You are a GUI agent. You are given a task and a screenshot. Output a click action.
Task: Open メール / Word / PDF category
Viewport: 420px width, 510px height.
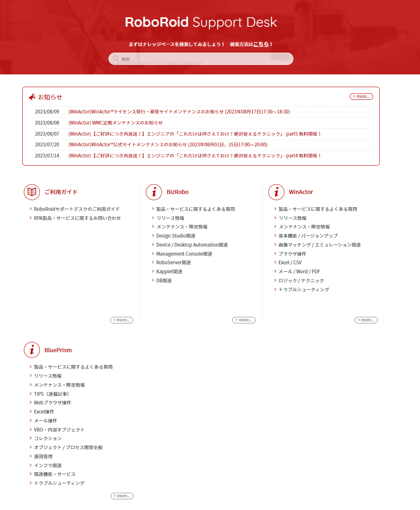coord(300,272)
